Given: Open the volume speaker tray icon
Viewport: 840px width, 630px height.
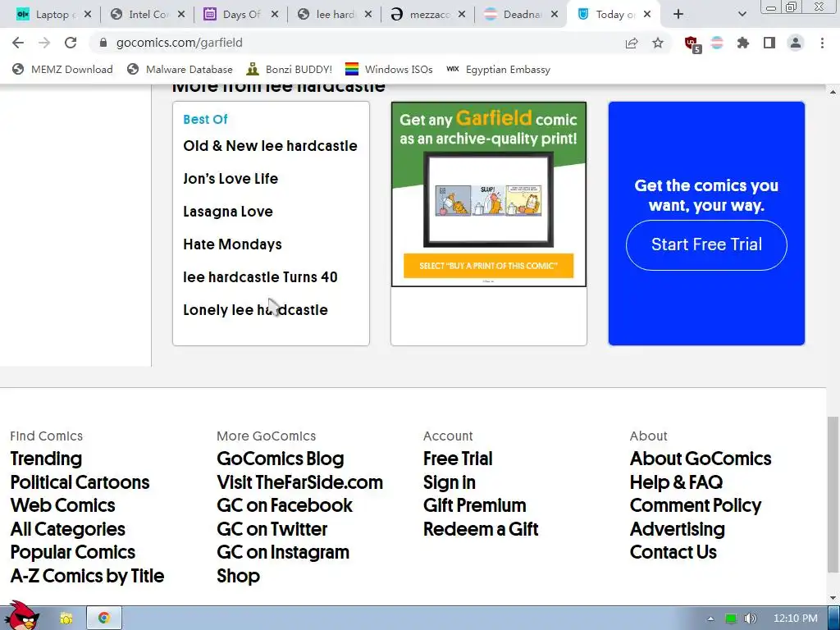Looking at the screenshot, I should (x=751, y=619).
